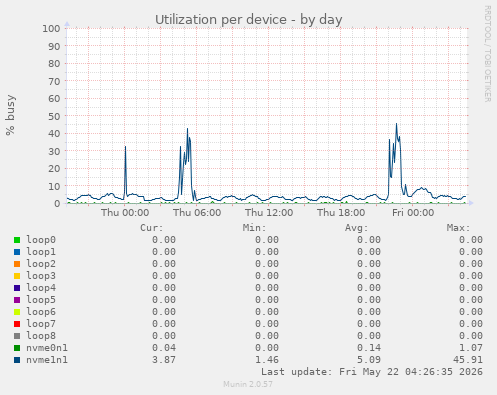Click the Fri 00:00 time axis label
This screenshot has width=497, height=395.
pos(413,212)
